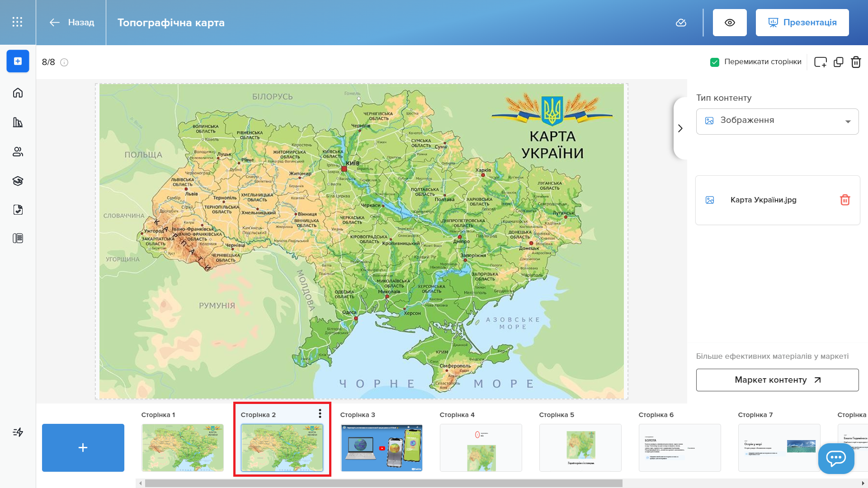Open the Зображення content type dropdown

tap(777, 121)
